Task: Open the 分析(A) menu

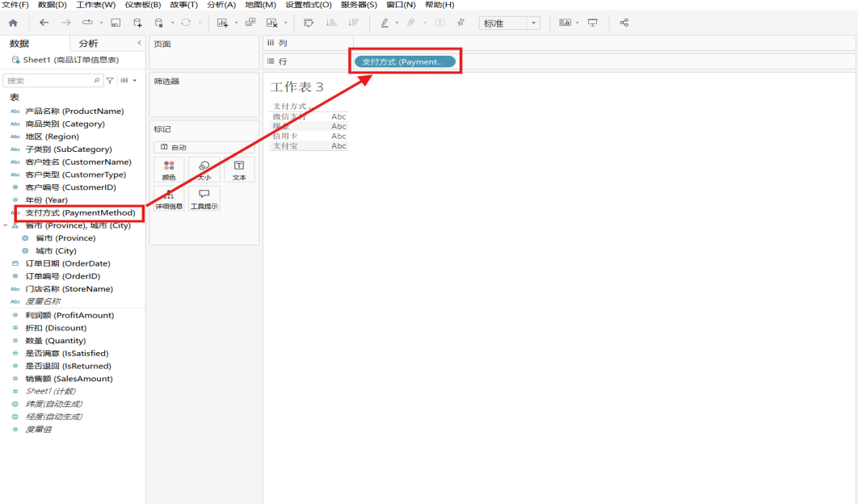Action: click(221, 5)
